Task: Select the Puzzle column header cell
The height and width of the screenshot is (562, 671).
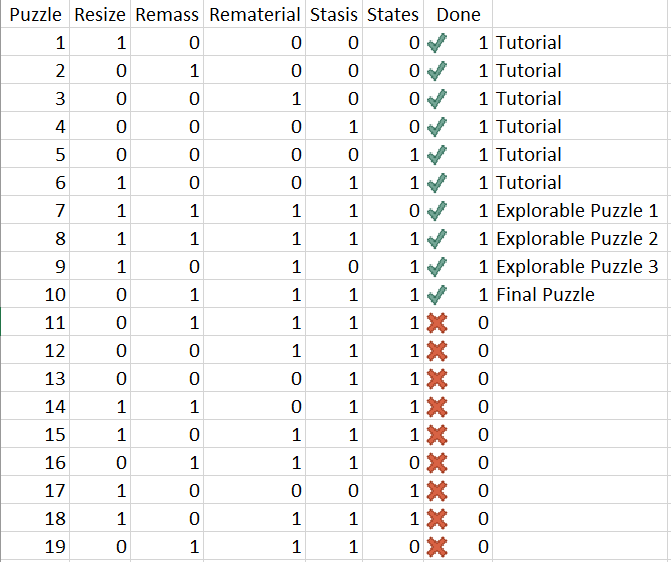Action: (35, 15)
